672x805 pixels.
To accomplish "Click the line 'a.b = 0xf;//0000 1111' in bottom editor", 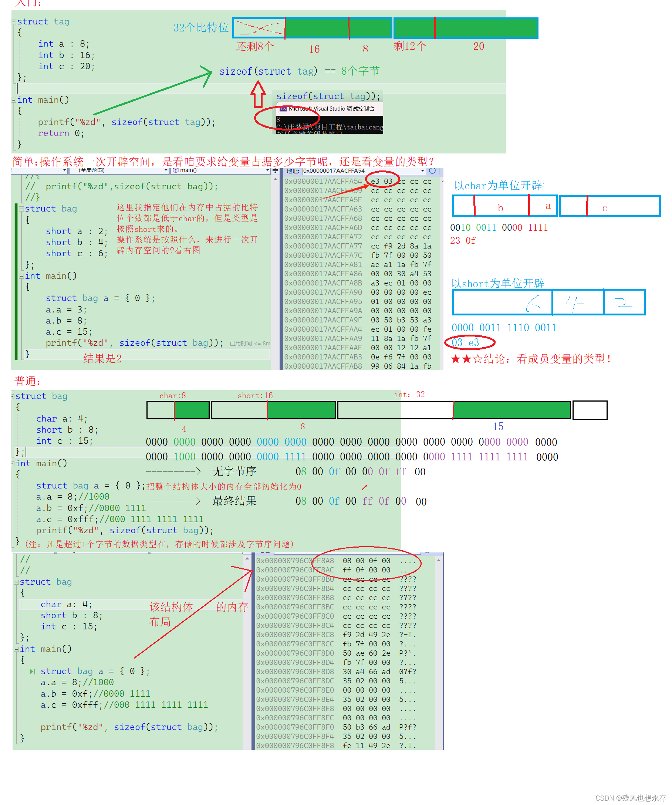I will point(95,694).
